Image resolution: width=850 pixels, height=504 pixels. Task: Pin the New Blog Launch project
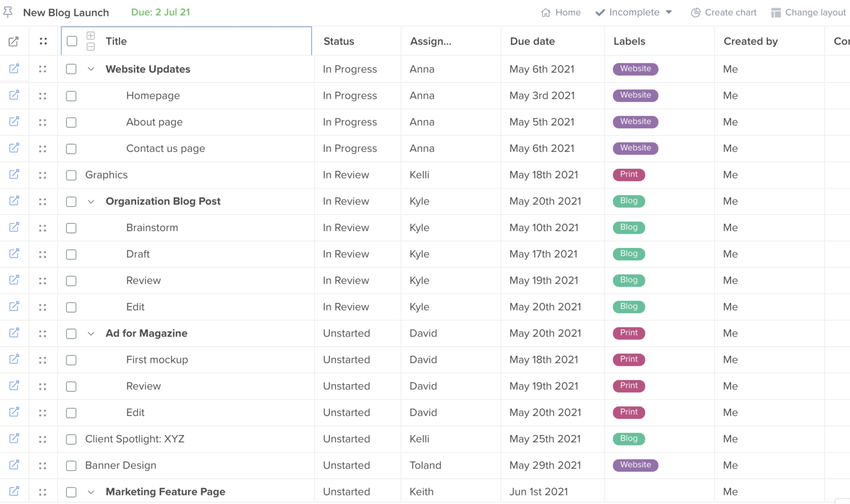[x=7, y=12]
